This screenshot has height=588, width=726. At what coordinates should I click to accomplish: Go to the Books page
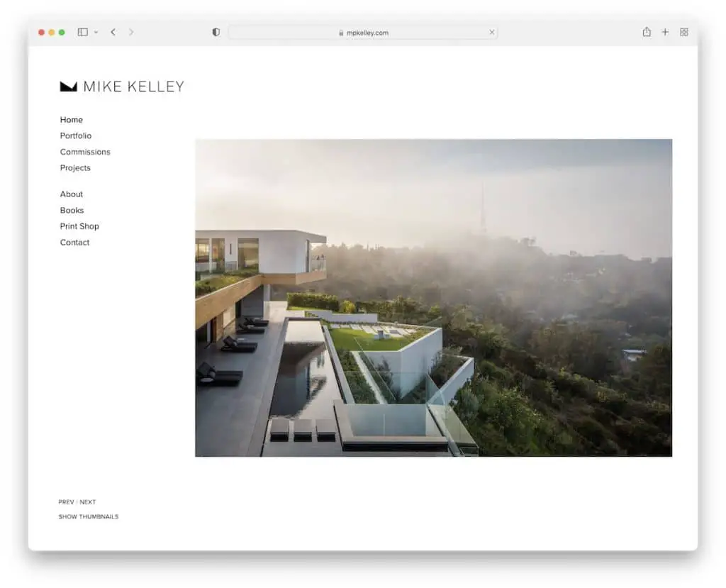[x=72, y=211]
